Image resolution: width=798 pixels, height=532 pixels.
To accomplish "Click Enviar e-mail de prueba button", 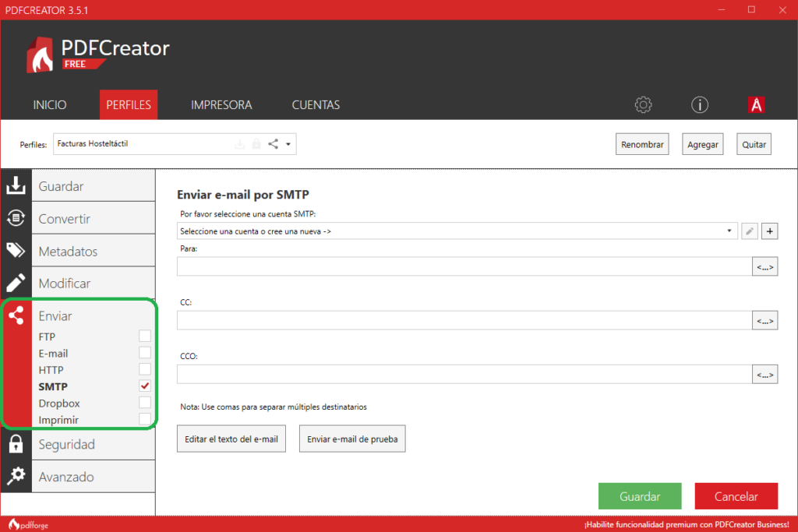I will tap(352, 439).
